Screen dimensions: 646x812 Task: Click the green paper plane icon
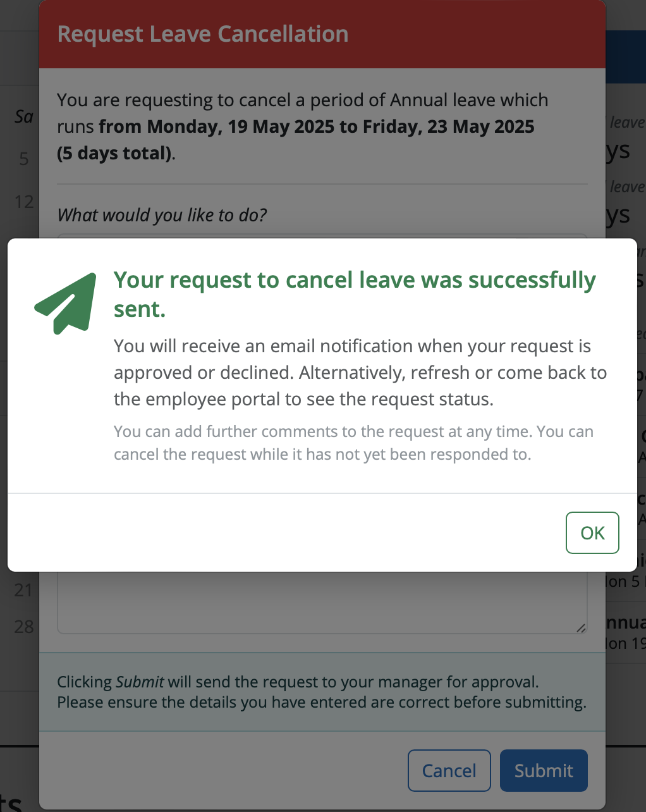coord(66,304)
